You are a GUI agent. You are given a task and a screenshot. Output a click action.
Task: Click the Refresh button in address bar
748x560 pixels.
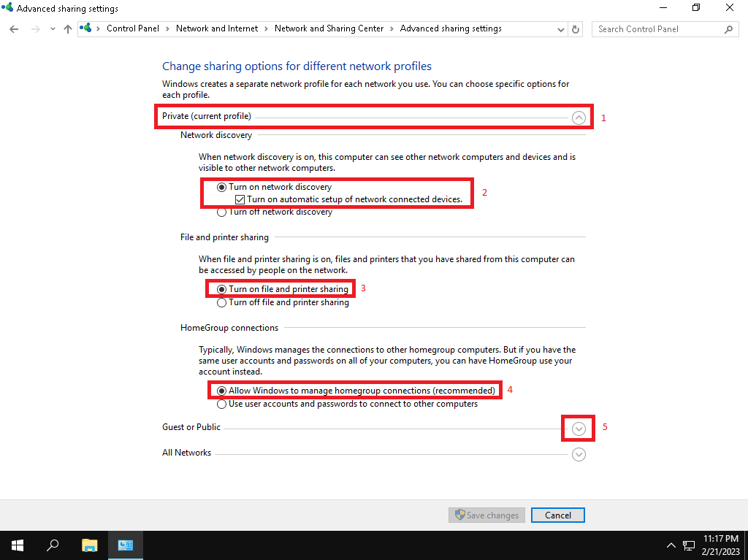click(576, 29)
